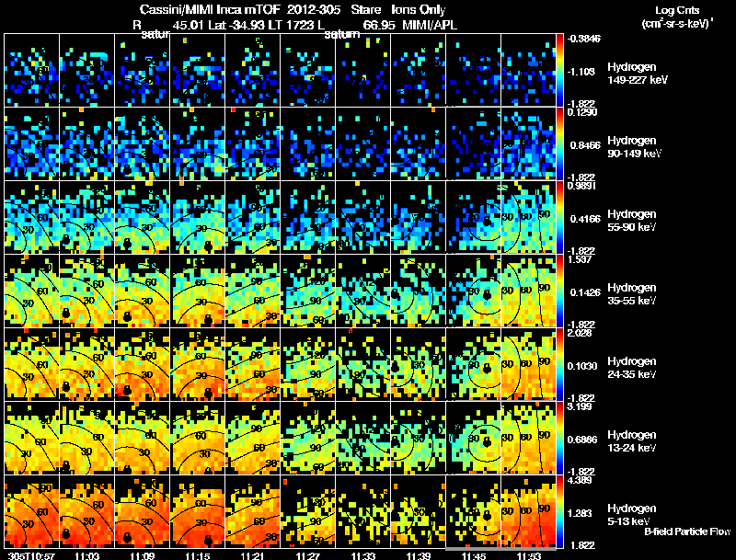
Task: Click the Cassini/MIMI Inca mTOF title text
Action: (210, 9)
